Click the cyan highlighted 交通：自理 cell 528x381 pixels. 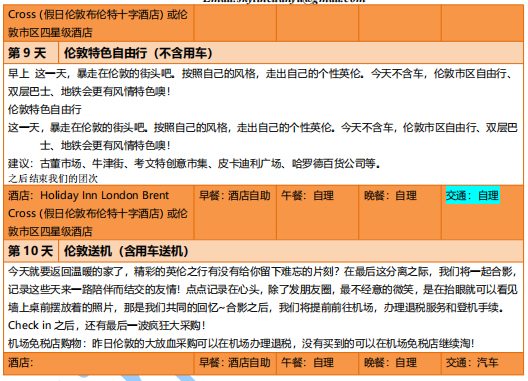(472, 195)
